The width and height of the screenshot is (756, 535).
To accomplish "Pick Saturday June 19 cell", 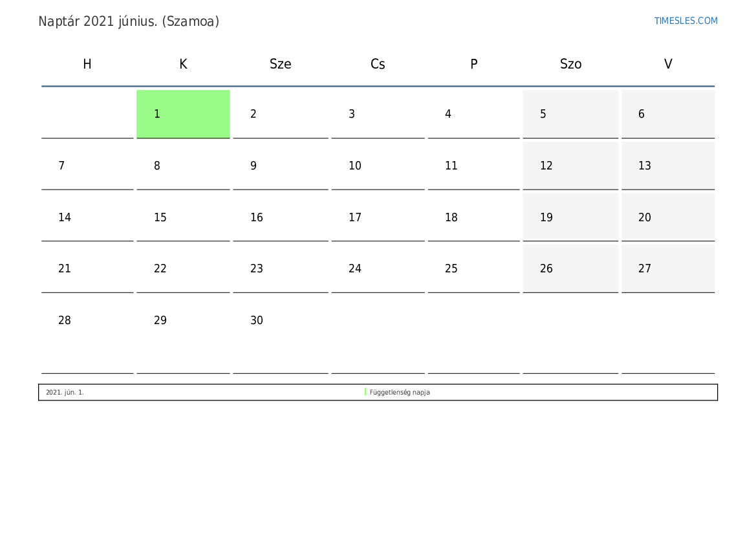I will pyautogui.click(x=570, y=217).
